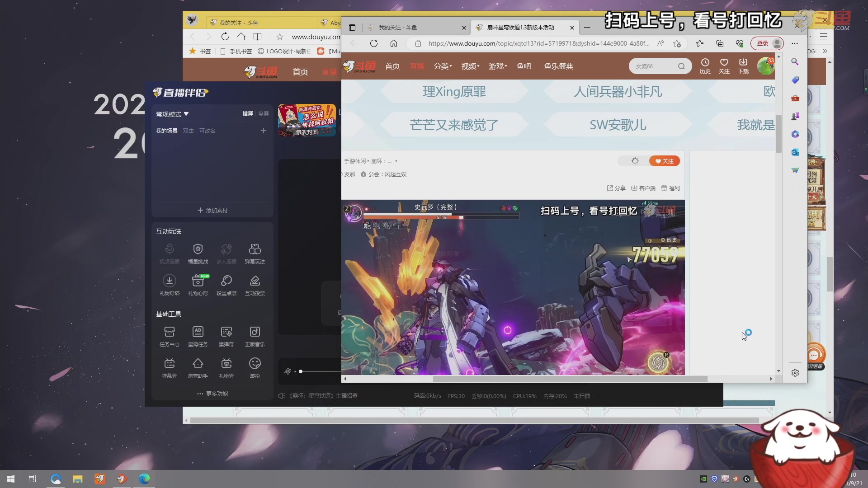Screen dimensions: 868x488
Task: Expand the microphone device arrow
Action: 295,371
